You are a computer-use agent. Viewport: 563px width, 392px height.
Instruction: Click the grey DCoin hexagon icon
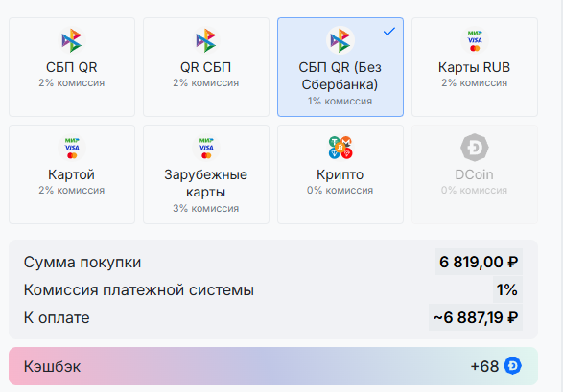[x=475, y=148]
